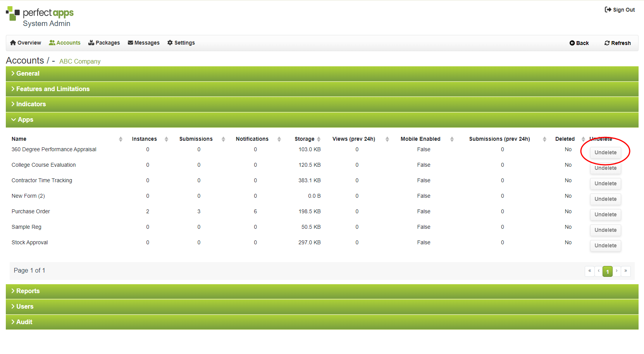Viewport: 644px width, 354px height.
Task: Open the Settings menu item
Action: pos(181,43)
